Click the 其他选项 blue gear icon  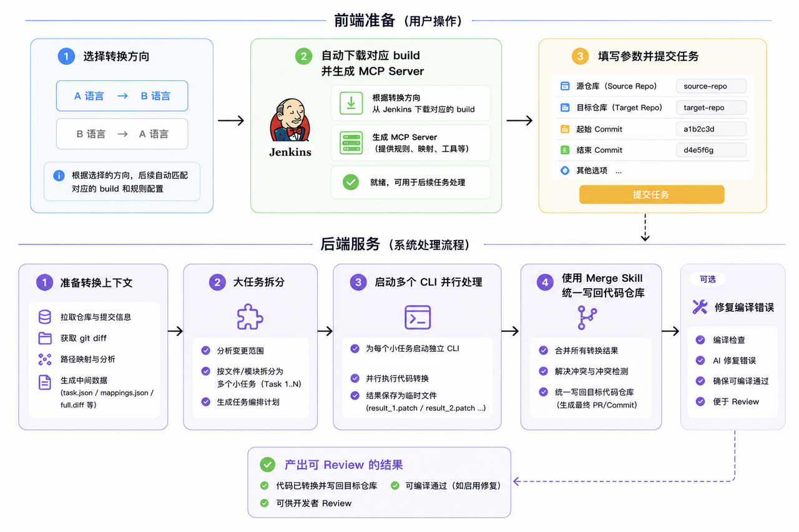pos(565,170)
